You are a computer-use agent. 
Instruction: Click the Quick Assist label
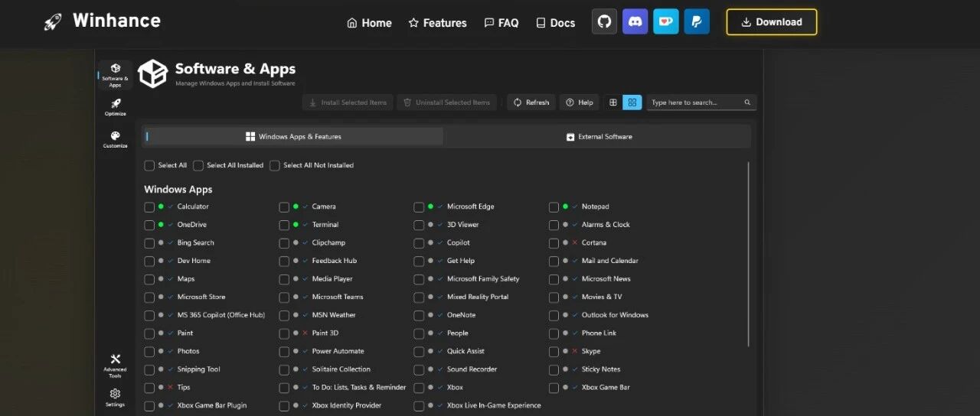pyautogui.click(x=466, y=351)
